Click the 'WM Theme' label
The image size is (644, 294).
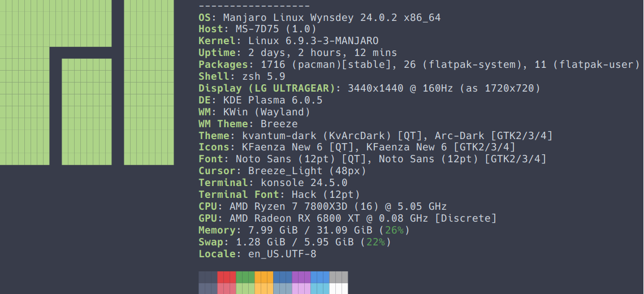point(223,124)
